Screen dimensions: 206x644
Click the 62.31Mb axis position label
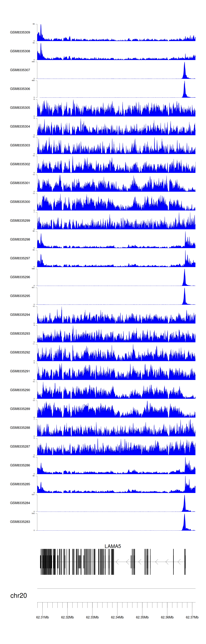pos(42,617)
